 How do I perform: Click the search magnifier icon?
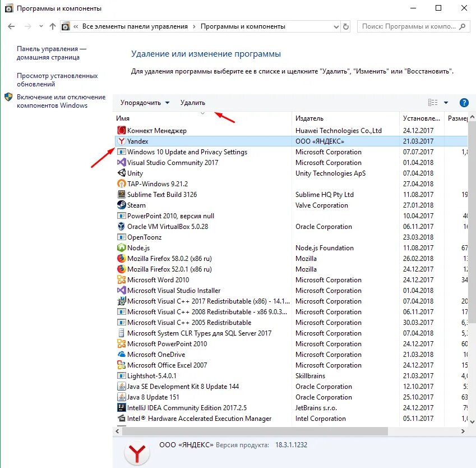463,26
